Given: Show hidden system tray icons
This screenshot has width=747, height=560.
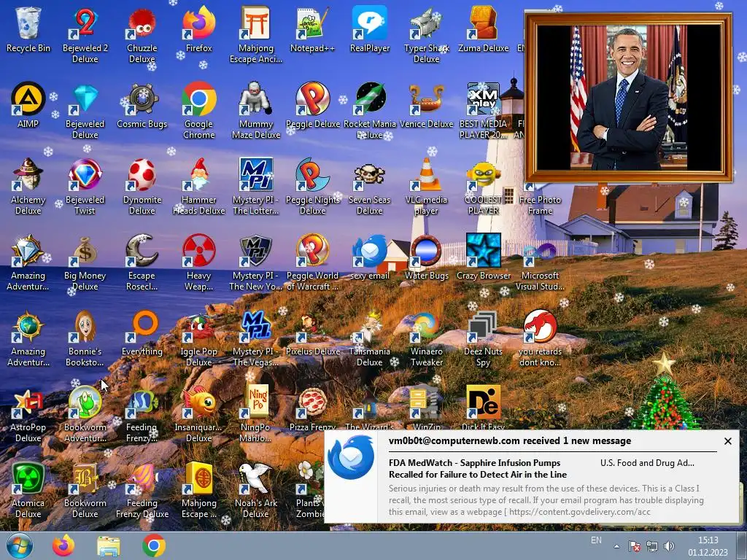Looking at the screenshot, I should 616,547.
